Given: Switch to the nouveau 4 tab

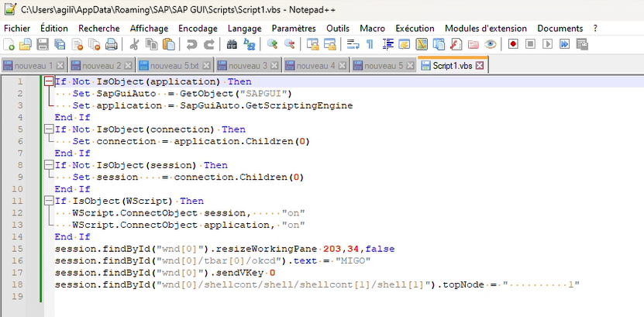Looking at the screenshot, I should (x=316, y=66).
